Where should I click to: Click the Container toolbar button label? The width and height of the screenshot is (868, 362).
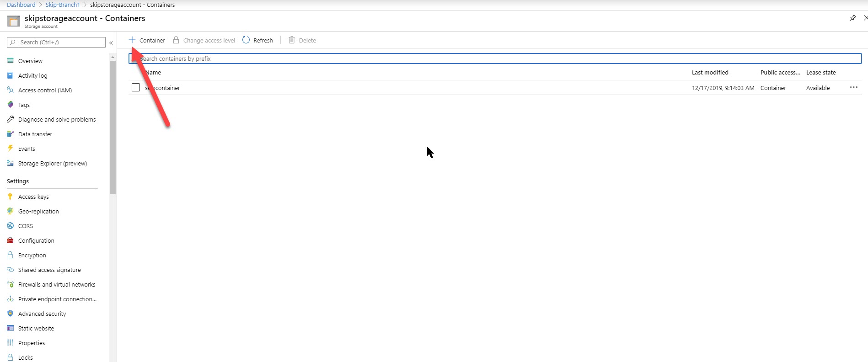152,40
